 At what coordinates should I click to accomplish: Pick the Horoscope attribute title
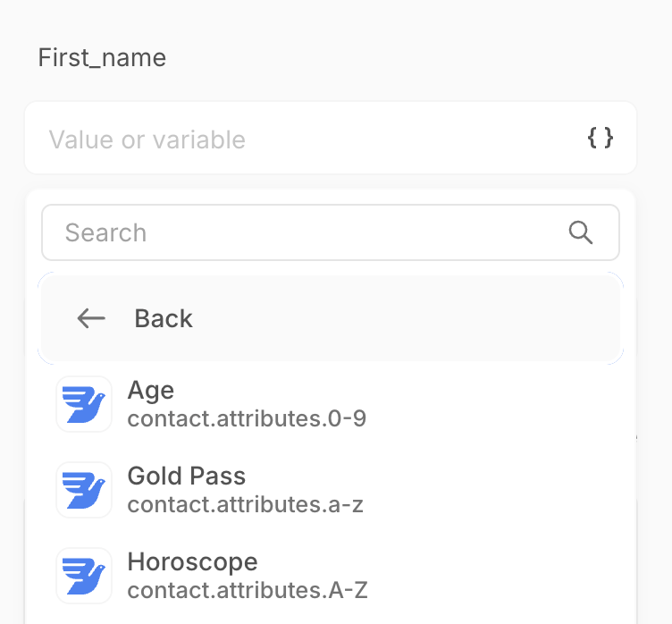pyautogui.click(x=193, y=561)
